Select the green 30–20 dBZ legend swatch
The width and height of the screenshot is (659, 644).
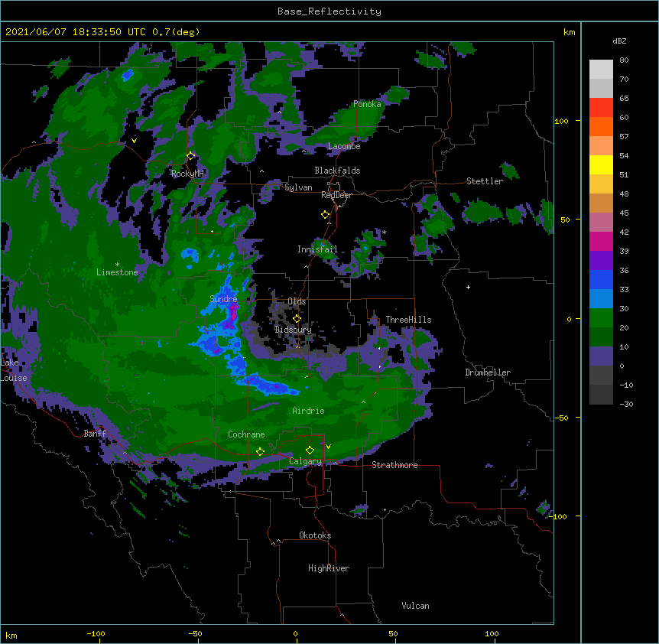[601, 318]
